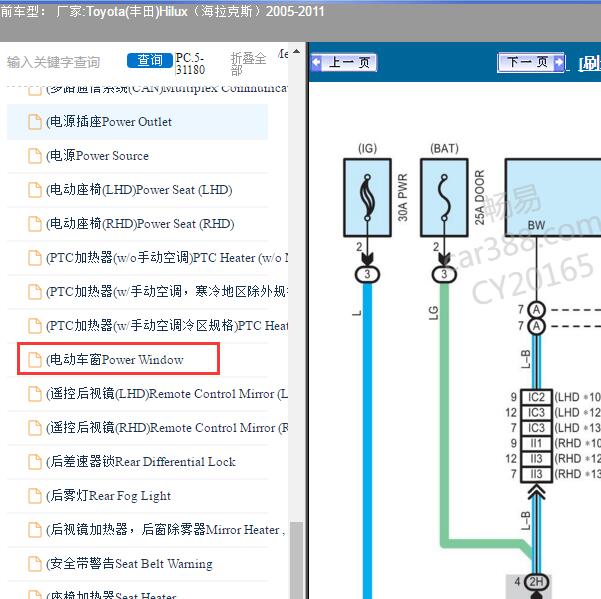This screenshot has height=599, width=601.
Task: Click the 查询 search button
Action: click(150, 60)
